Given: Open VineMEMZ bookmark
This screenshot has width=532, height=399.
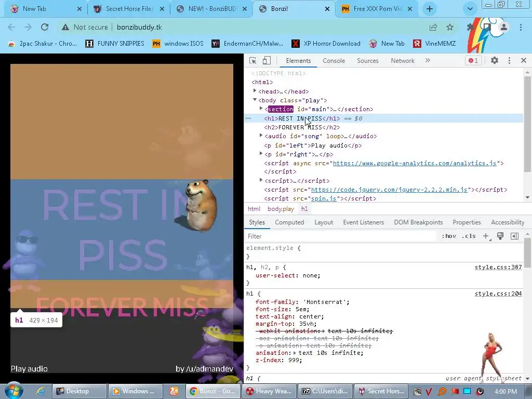Looking at the screenshot, I should (x=434, y=44).
